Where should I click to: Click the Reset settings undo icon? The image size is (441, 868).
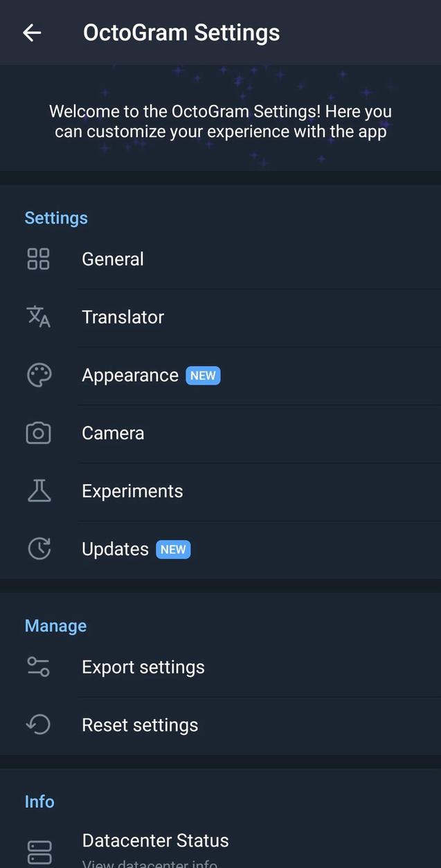[x=39, y=725]
